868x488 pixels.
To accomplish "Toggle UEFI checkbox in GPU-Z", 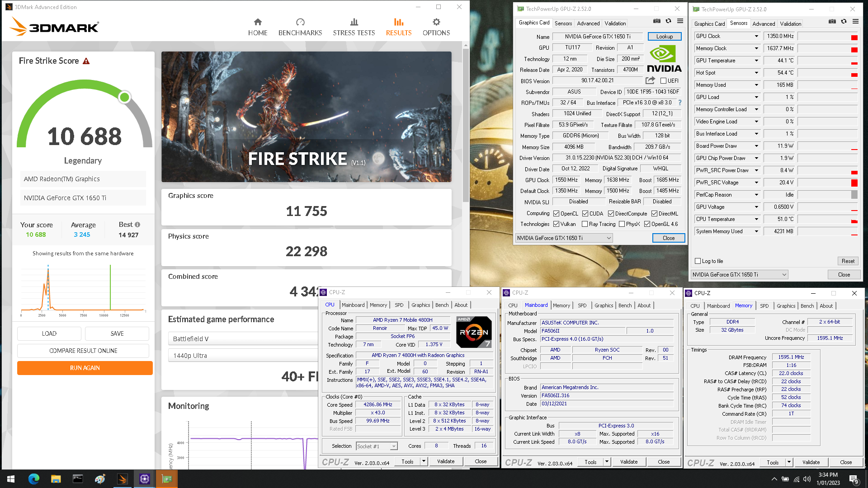I will 663,81.
